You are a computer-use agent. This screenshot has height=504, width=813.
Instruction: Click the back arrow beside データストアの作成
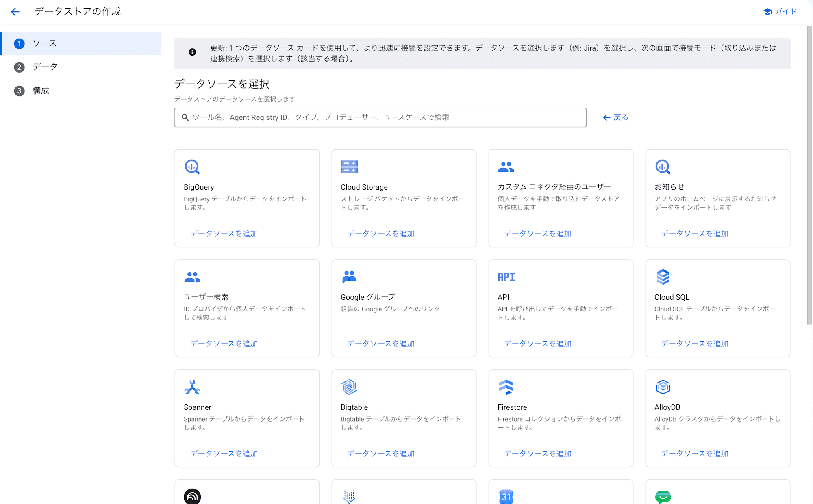coord(15,12)
